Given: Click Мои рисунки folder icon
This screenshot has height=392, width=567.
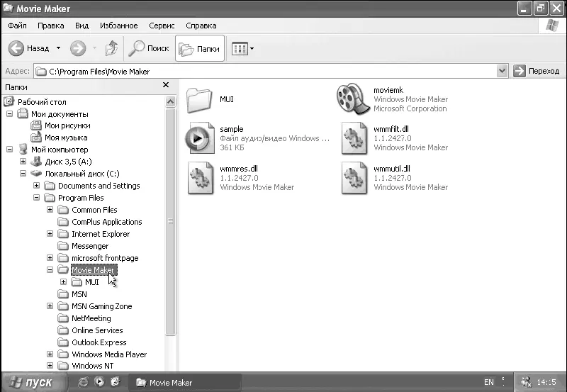Looking at the screenshot, I should pyautogui.click(x=36, y=125).
